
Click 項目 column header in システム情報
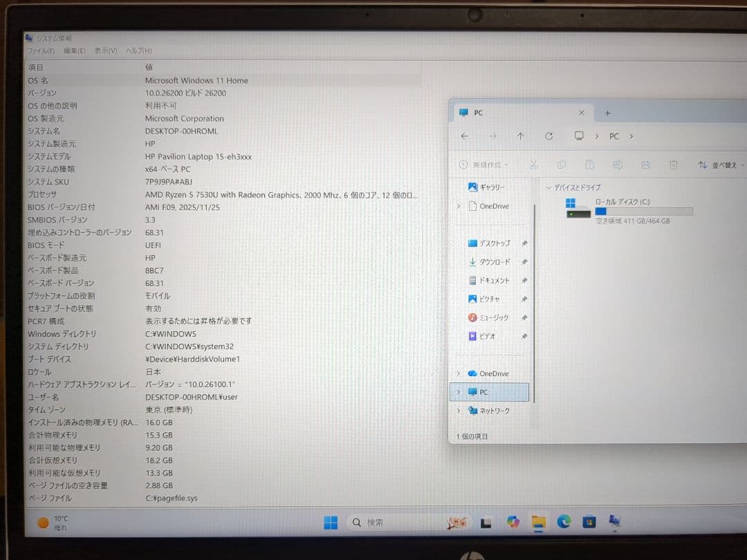35,67
